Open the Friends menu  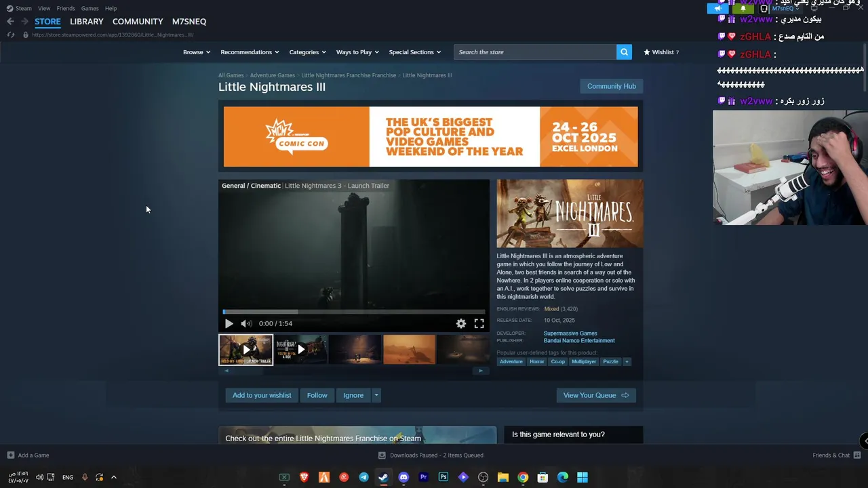66,8
